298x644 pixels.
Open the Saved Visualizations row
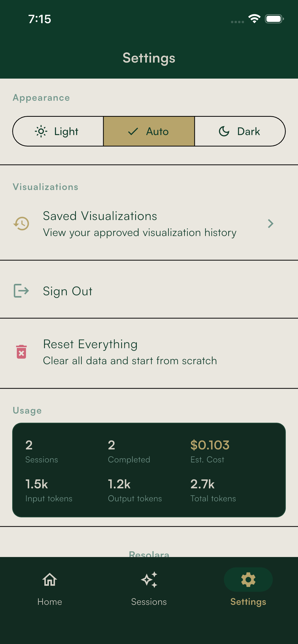point(140,224)
